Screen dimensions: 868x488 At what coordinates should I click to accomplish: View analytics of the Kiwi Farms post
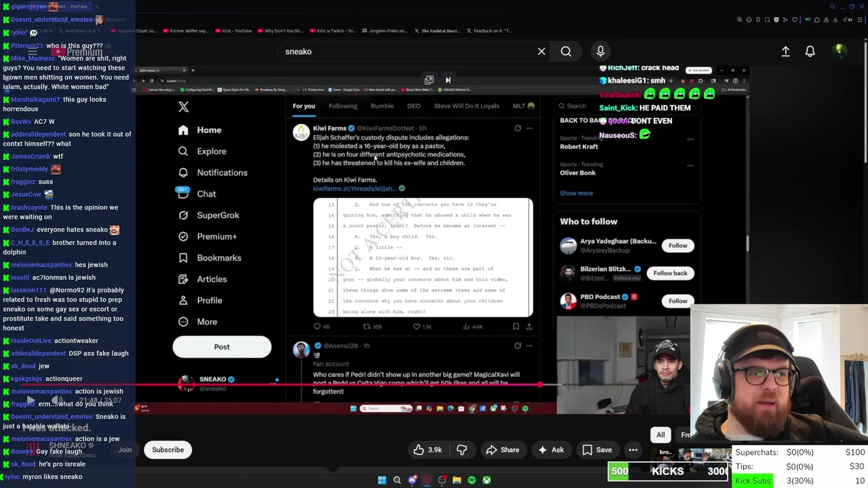pos(472,327)
